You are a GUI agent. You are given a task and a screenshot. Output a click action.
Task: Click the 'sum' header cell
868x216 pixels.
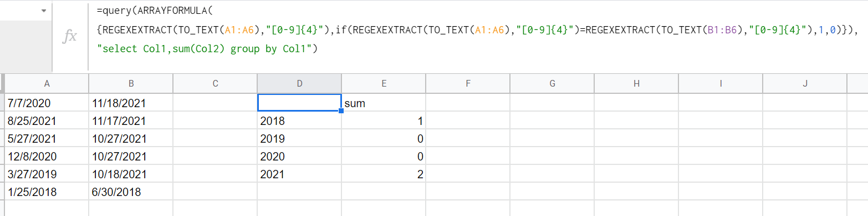point(384,103)
